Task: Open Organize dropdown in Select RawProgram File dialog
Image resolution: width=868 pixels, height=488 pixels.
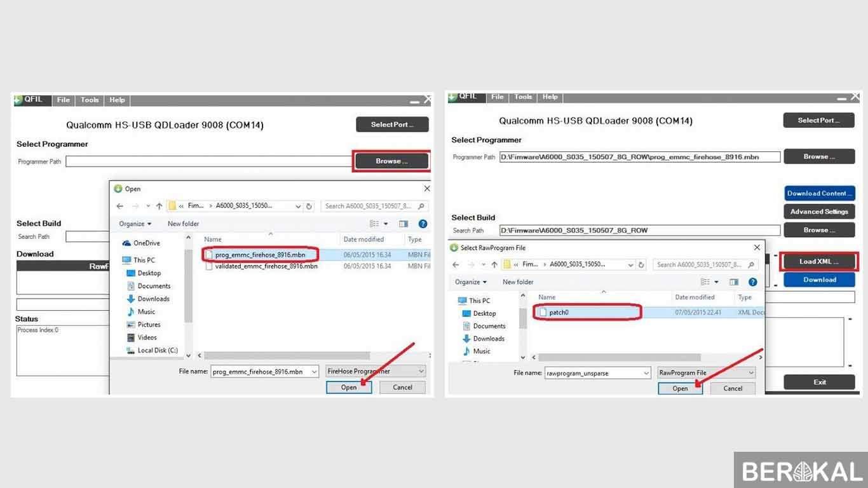Action: (x=471, y=281)
